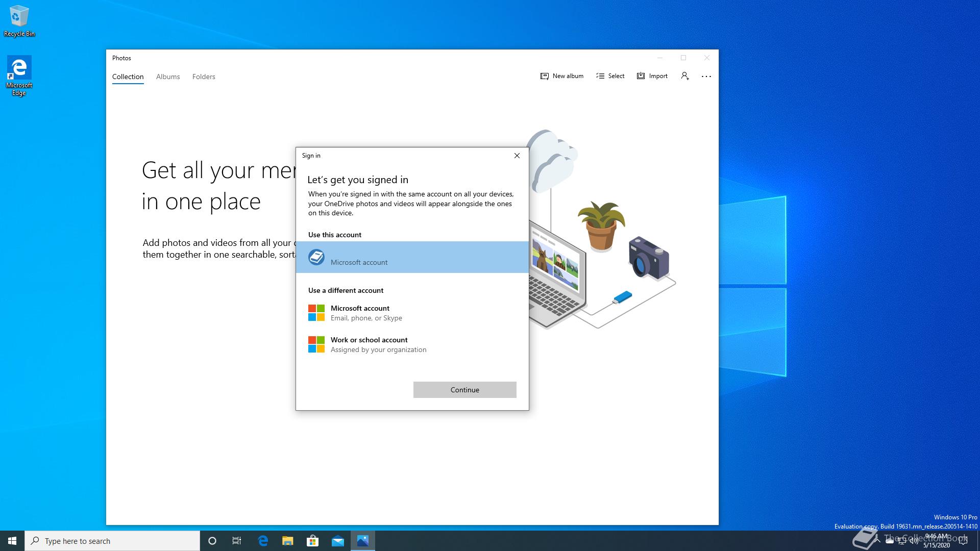
Task: Maximize the Photos window
Action: pyautogui.click(x=683, y=58)
